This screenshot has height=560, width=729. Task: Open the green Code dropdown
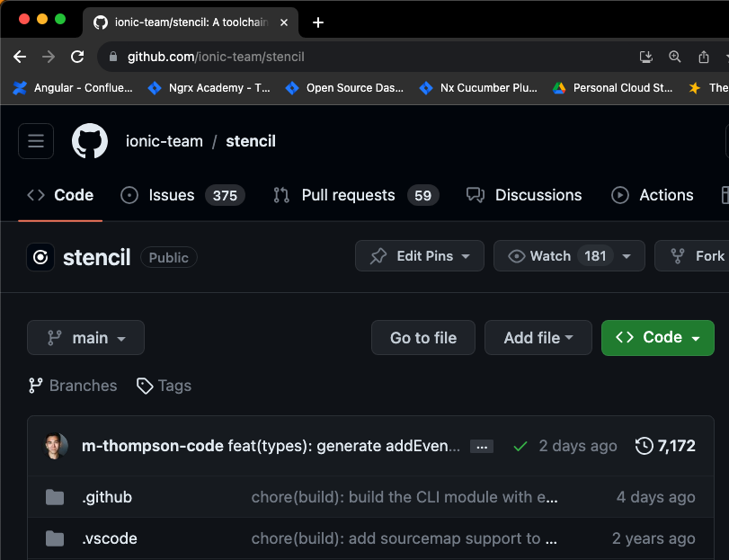click(657, 337)
